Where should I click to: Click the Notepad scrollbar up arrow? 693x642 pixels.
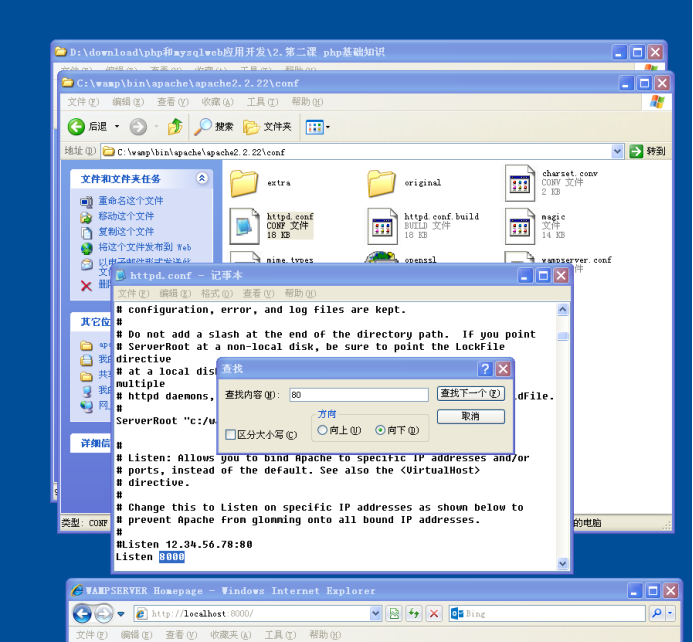pyautogui.click(x=563, y=310)
